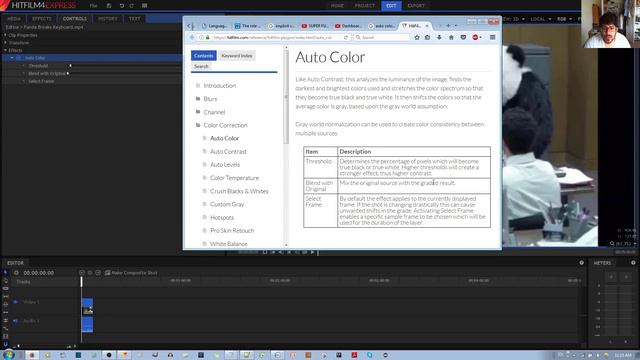
Task: Click Contents button in help page
Action: tap(204, 56)
